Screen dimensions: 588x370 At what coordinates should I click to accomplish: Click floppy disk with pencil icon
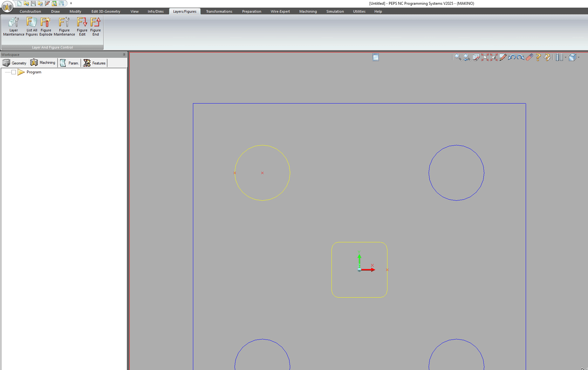[47, 3]
